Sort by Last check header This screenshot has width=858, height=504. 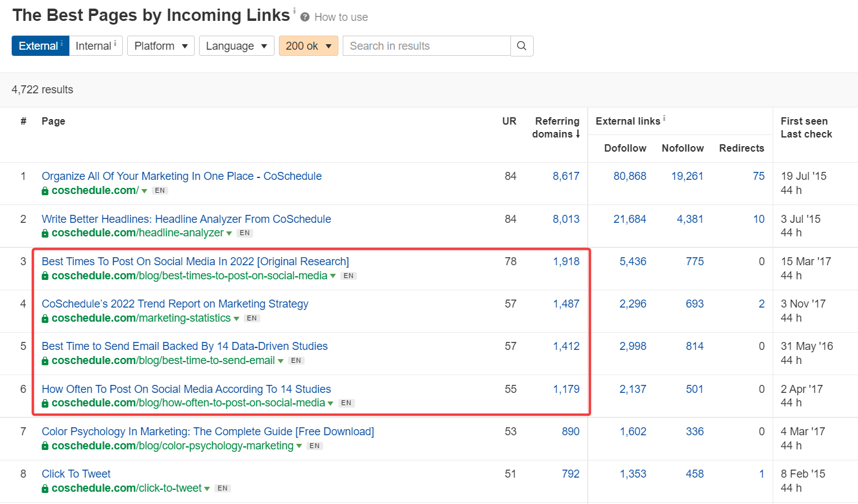[x=806, y=134]
